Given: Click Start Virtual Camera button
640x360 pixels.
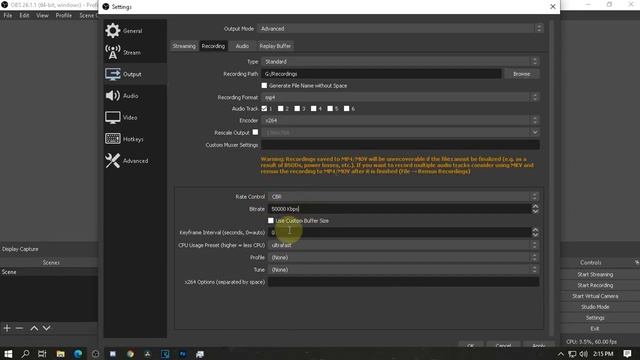Looking at the screenshot, I should click(x=595, y=296).
